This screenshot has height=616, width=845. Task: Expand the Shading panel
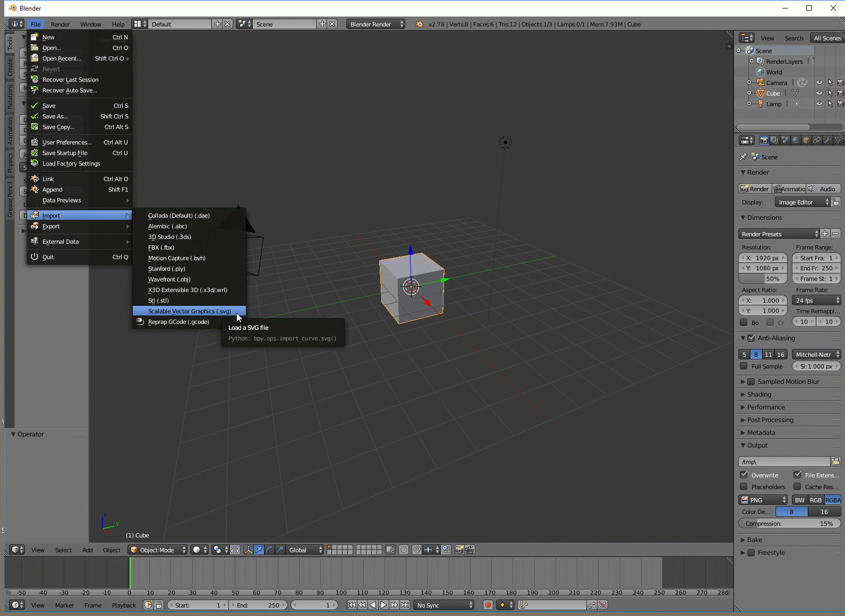pyautogui.click(x=759, y=394)
